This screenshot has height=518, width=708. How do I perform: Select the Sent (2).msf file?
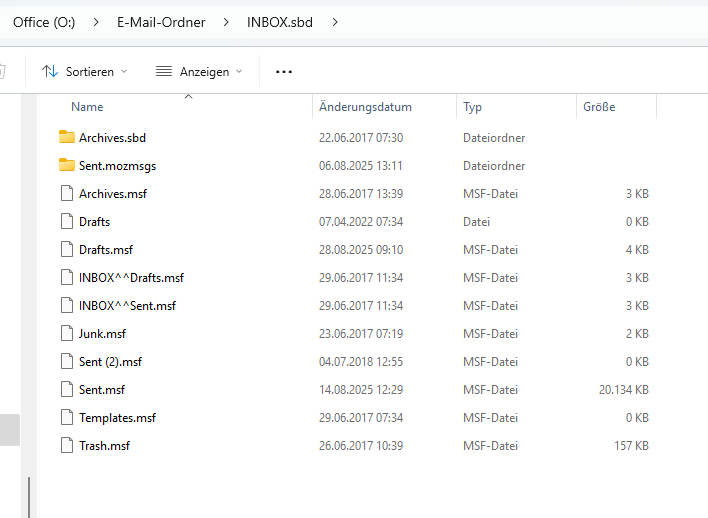point(110,361)
